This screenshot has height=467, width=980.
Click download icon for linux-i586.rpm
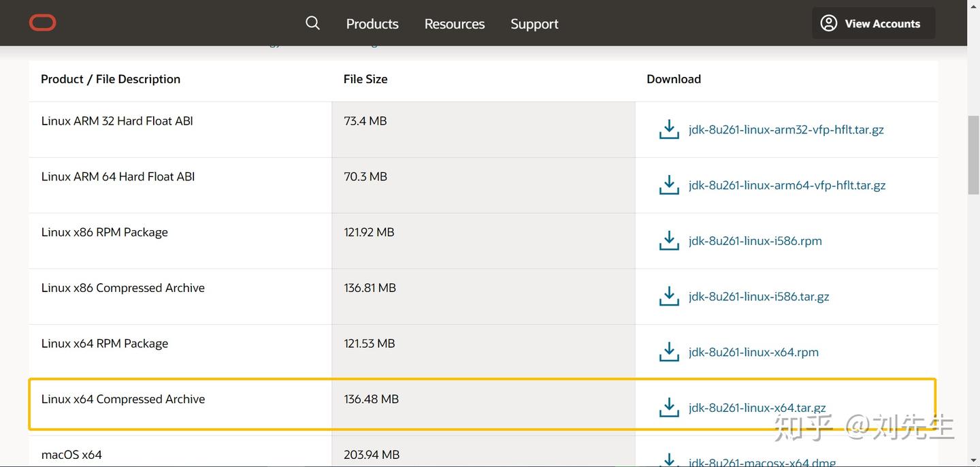coord(669,240)
